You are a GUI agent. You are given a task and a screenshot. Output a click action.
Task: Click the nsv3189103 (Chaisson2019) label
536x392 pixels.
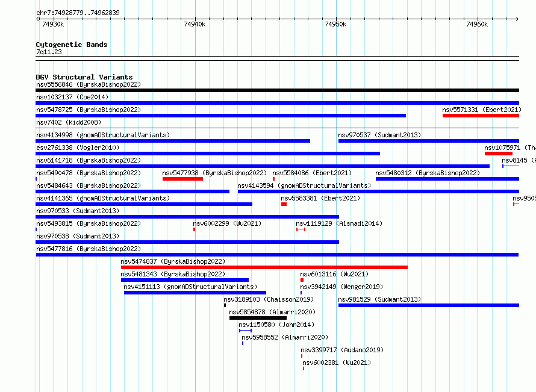pyautogui.click(x=269, y=299)
